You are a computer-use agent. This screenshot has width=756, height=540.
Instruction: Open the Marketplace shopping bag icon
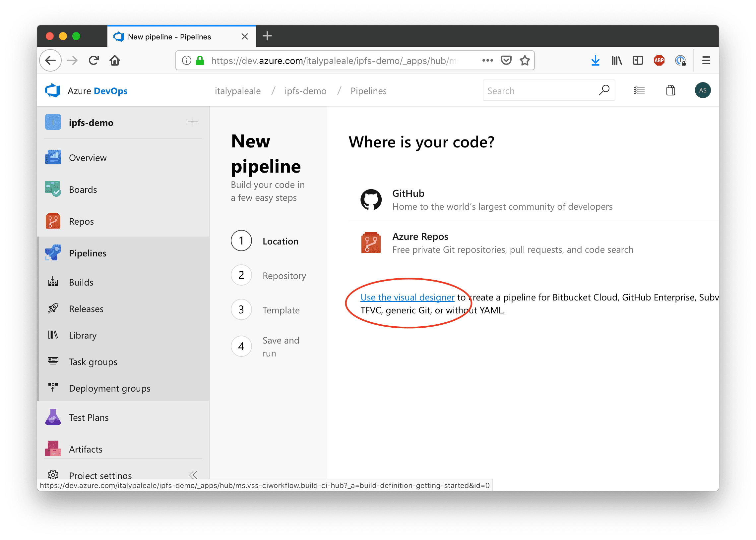point(670,90)
